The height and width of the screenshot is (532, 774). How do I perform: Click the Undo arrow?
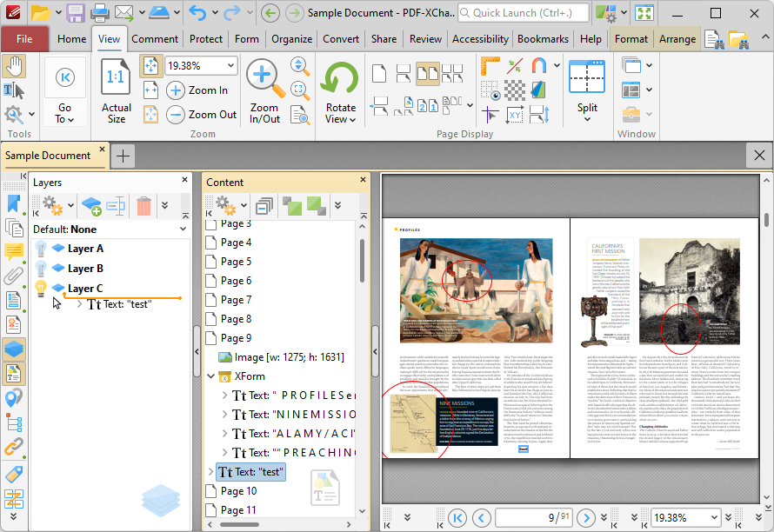point(197,13)
